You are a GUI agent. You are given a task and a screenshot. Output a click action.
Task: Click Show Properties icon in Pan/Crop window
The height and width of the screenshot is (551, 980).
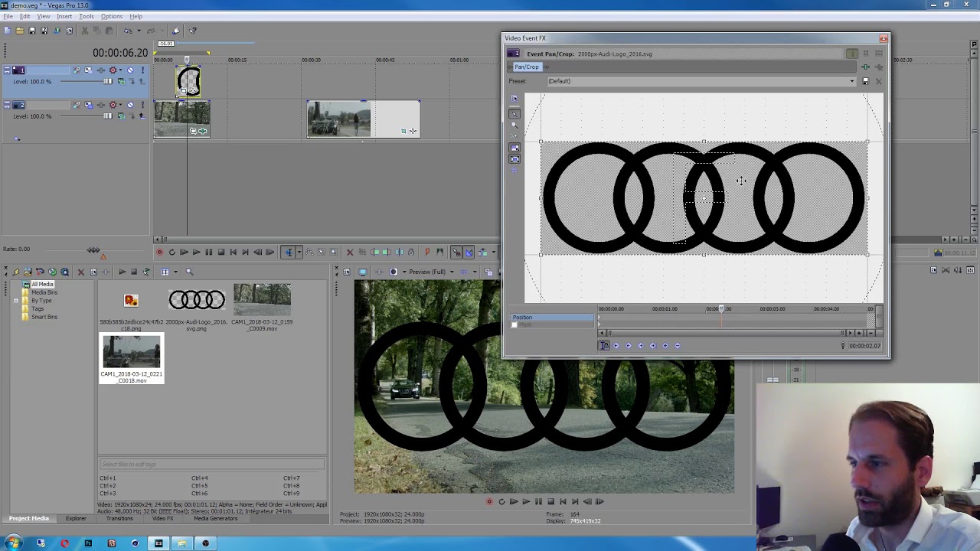(x=514, y=99)
